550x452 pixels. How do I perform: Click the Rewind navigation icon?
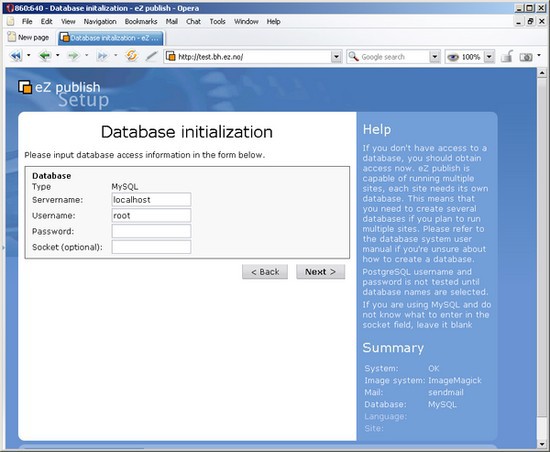point(16,56)
